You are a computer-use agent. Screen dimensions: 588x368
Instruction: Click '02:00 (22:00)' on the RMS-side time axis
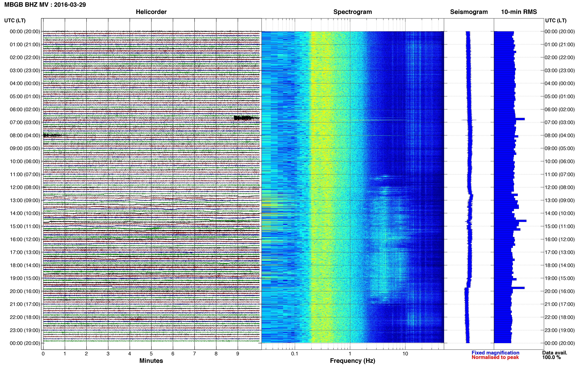(x=560, y=57)
